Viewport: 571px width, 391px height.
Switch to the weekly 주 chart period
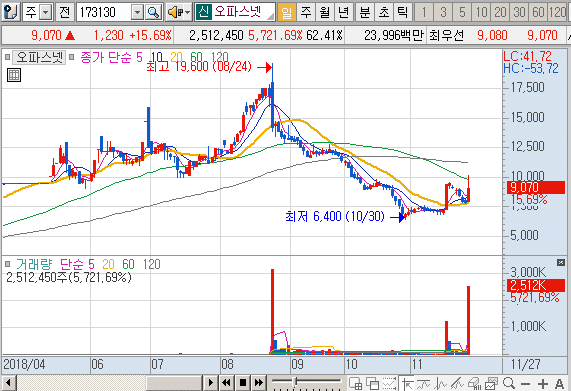[306, 12]
